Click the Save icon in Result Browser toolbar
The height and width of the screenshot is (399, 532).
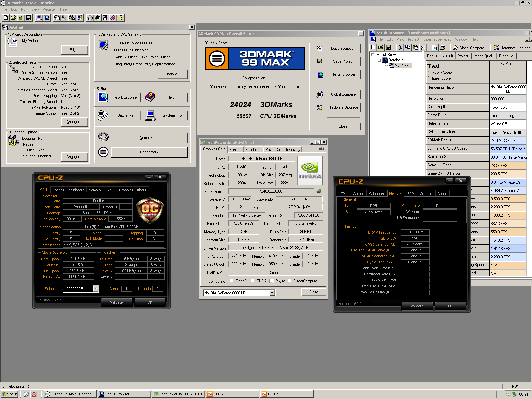[388, 47]
